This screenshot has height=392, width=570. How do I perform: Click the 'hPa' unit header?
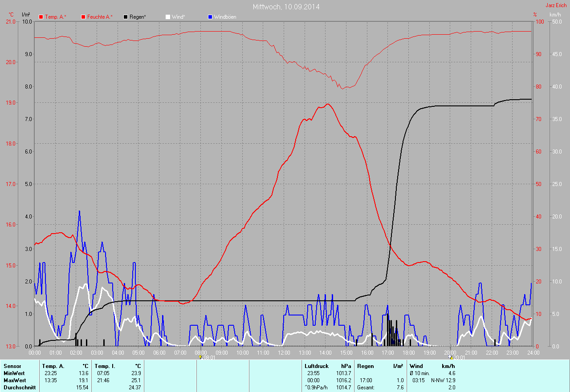point(346,366)
